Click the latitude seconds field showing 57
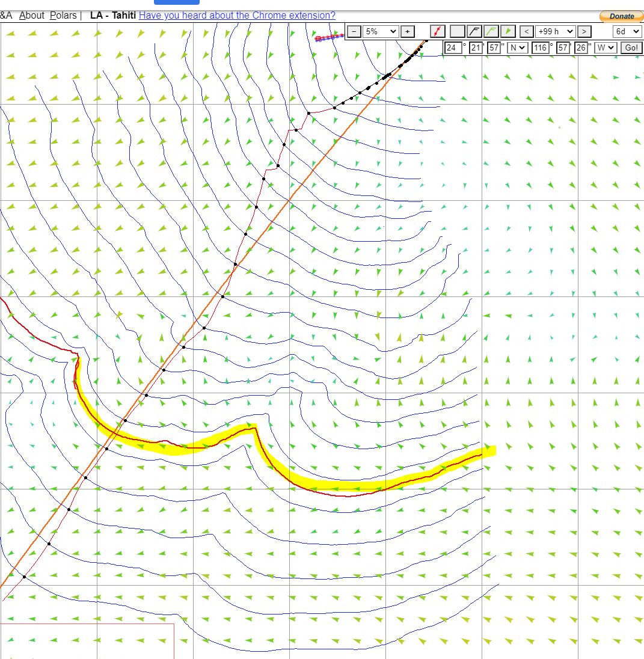644x659 pixels. point(494,48)
